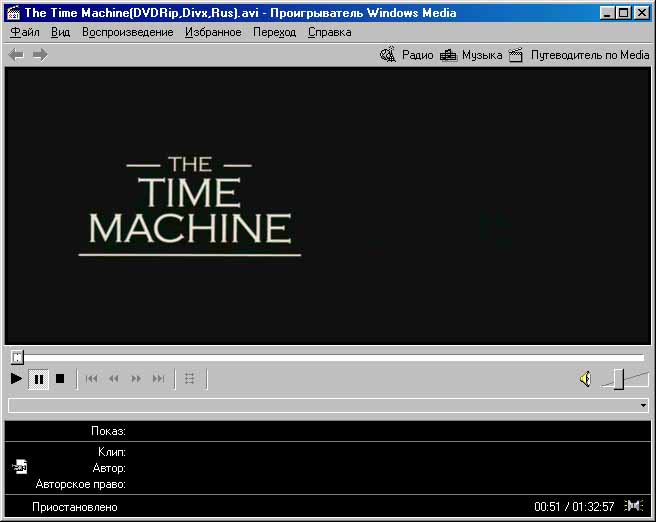Open the playlist dropdown arrow

coord(643,405)
